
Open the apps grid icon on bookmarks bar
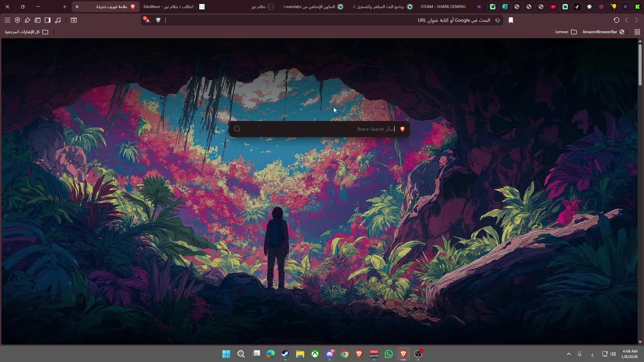637,32
